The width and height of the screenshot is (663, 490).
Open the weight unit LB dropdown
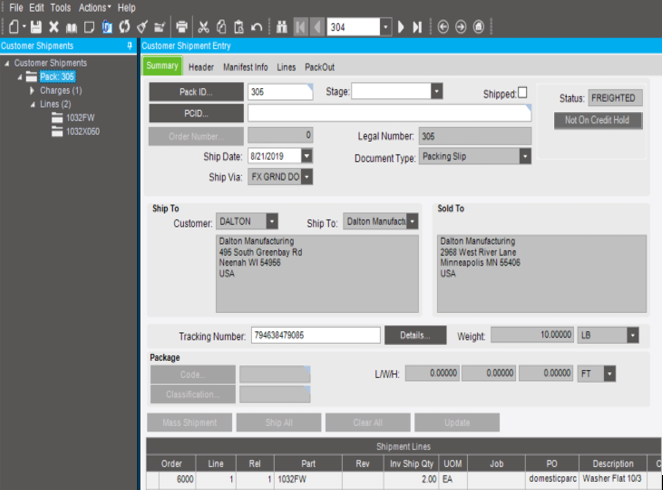[x=633, y=335]
